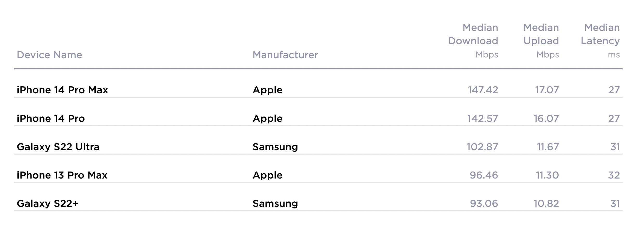Select the 96.46 download speed cell
The height and width of the screenshot is (250, 644).
click(x=484, y=175)
